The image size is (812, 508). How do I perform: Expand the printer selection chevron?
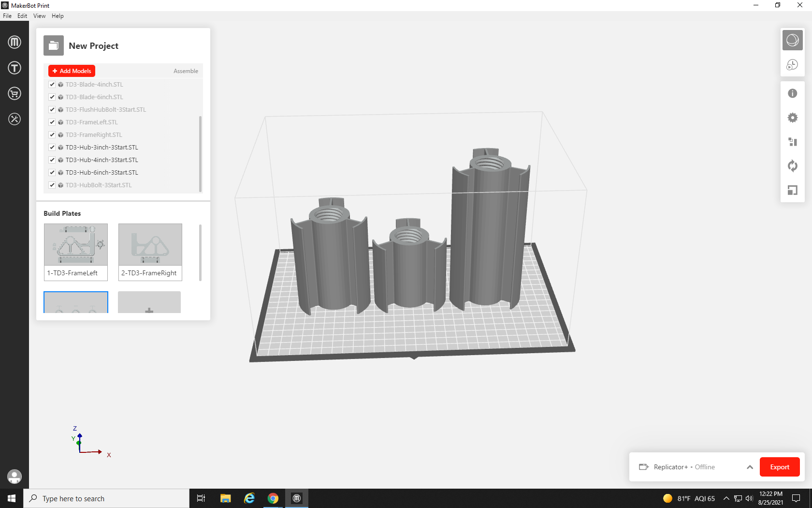(750, 467)
